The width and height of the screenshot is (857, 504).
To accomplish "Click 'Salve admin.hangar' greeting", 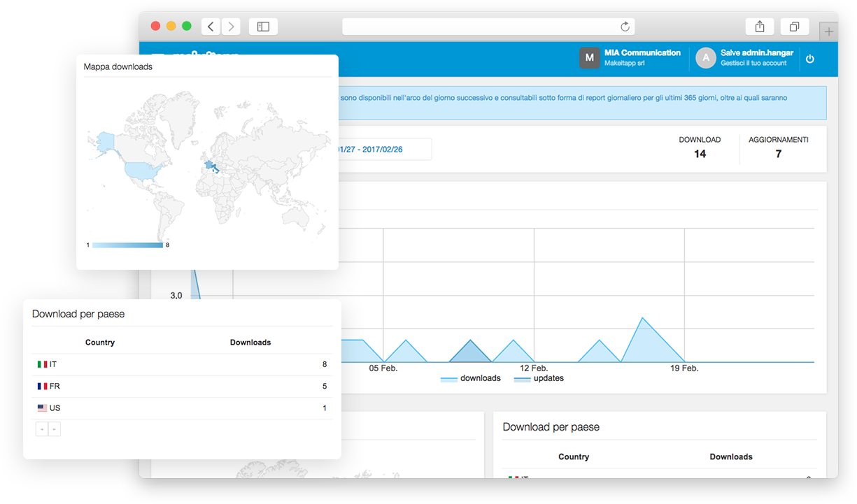I will (x=756, y=52).
